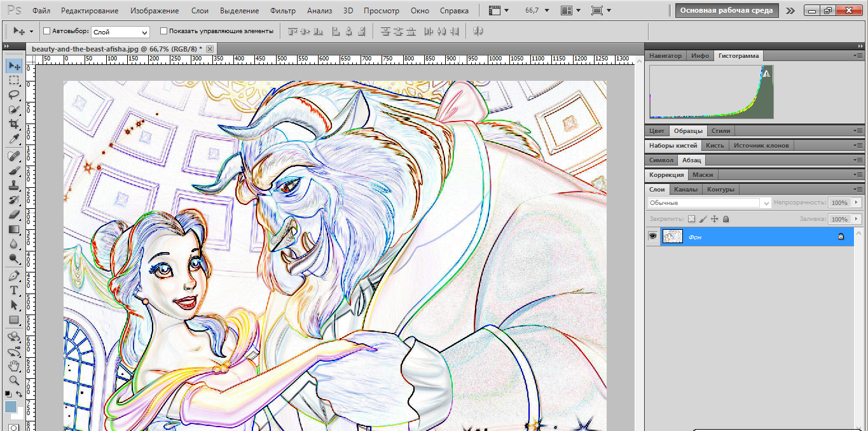Image resolution: width=868 pixels, height=431 pixels.
Task: Select the Blur tool
Action: [14, 244]
